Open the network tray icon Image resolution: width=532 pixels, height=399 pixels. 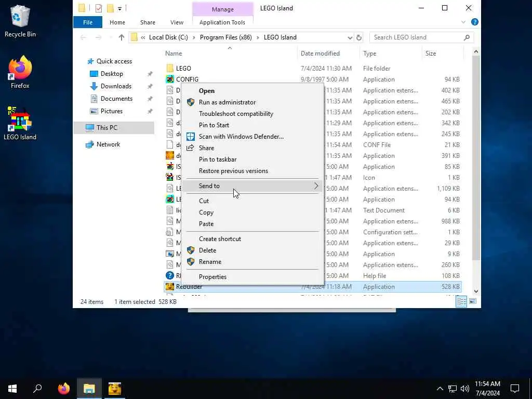point(453,389)
